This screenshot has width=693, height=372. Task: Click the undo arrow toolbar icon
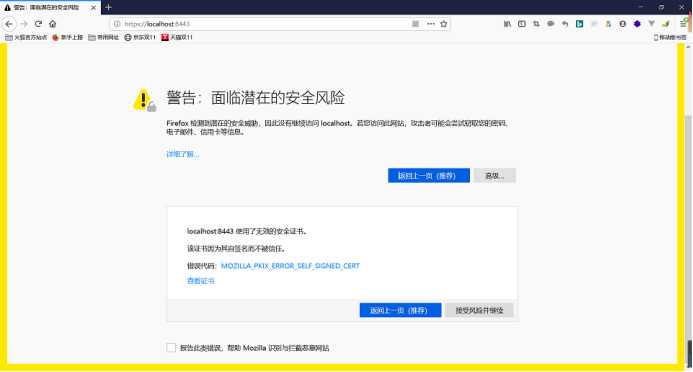(565, 24)
